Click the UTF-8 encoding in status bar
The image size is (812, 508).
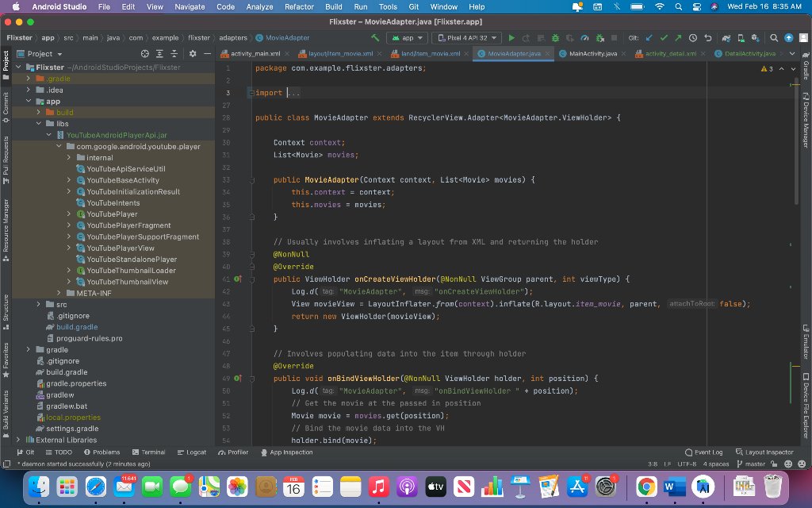tap(687, 464)
